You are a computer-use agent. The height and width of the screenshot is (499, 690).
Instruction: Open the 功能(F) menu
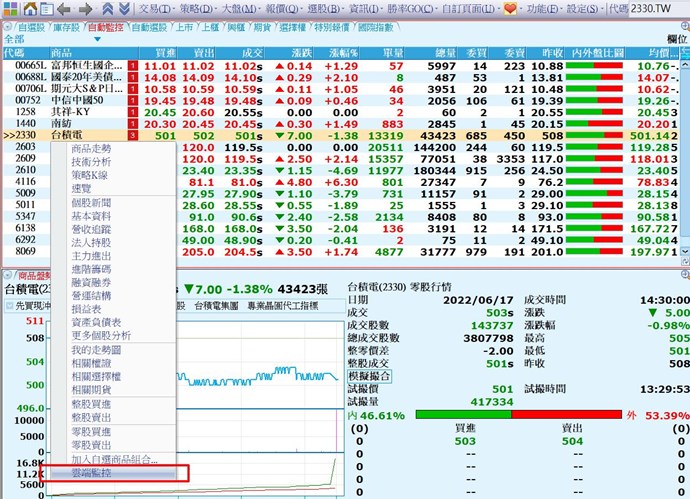click(x=543, y=9)
